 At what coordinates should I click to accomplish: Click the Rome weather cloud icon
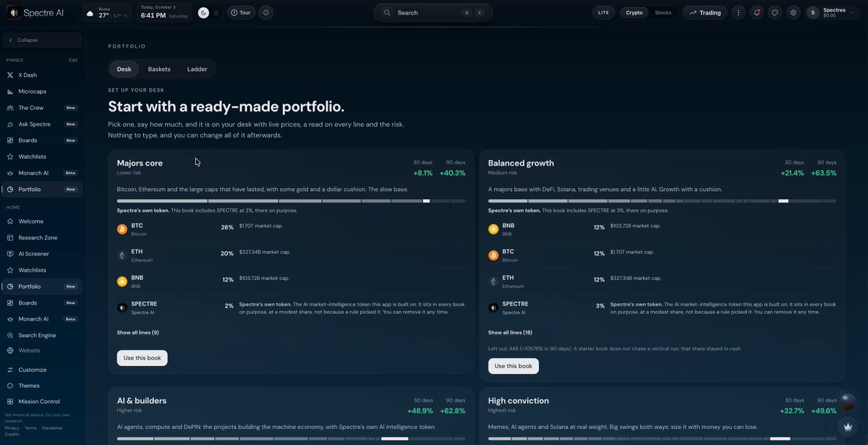(89, 13)
